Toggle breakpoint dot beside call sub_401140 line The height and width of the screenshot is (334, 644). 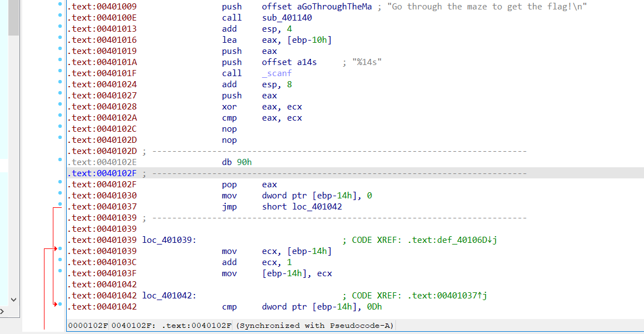point(60,15)
